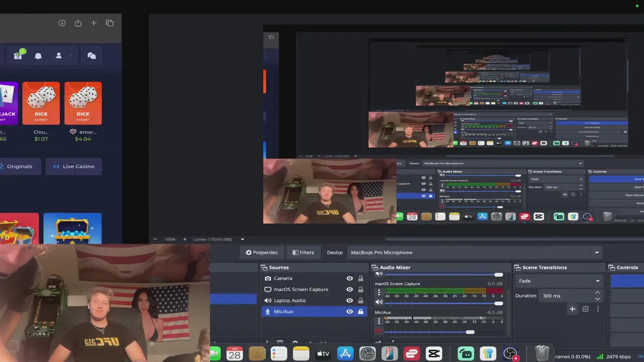
Task: Open Mic/Aux audio options three-dot menu
Action: coord(379,321)
